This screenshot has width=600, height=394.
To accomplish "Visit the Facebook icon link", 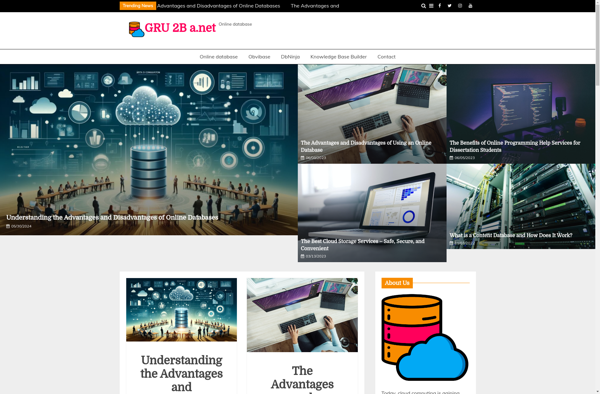I will click(x=440, y=6).
